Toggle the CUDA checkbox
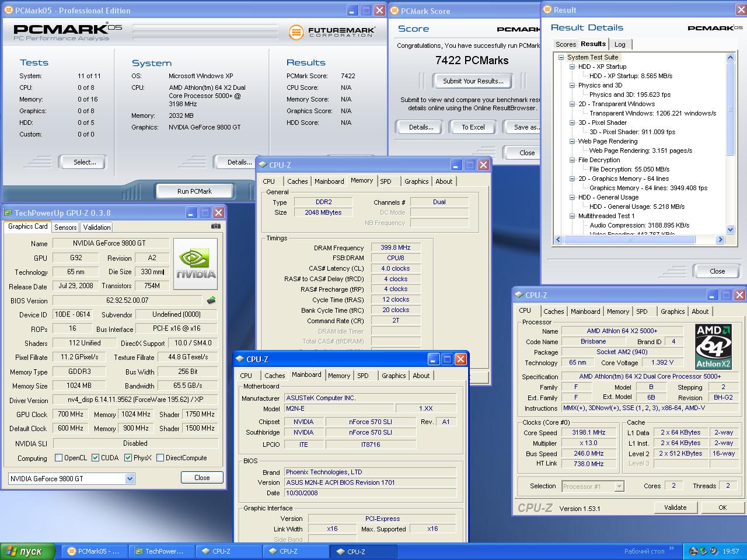 click(95, 458)
